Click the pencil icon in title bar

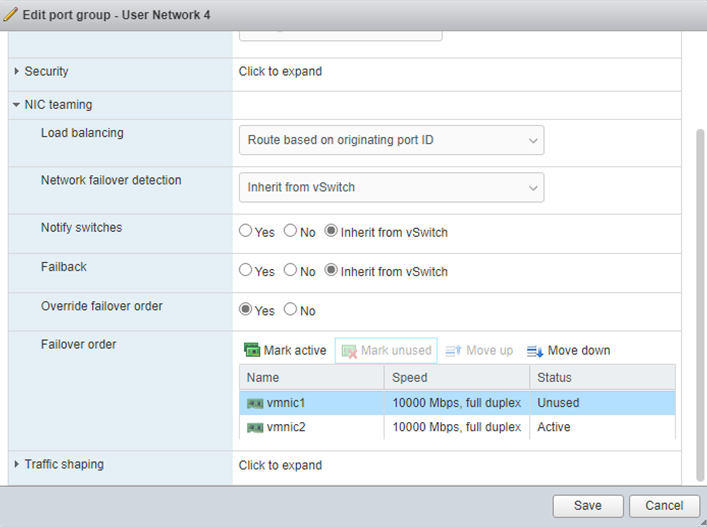11,15
